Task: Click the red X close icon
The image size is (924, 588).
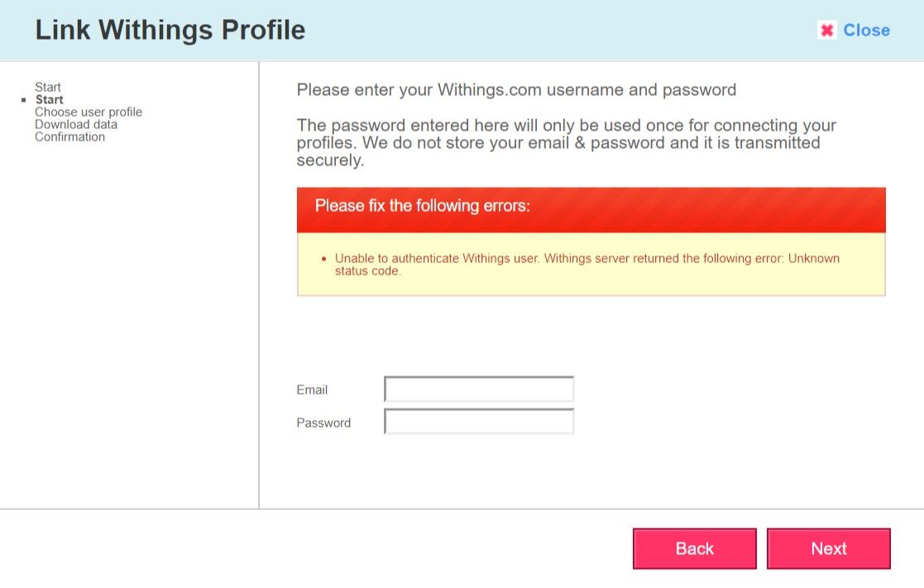Action: (x=826, y=31)
